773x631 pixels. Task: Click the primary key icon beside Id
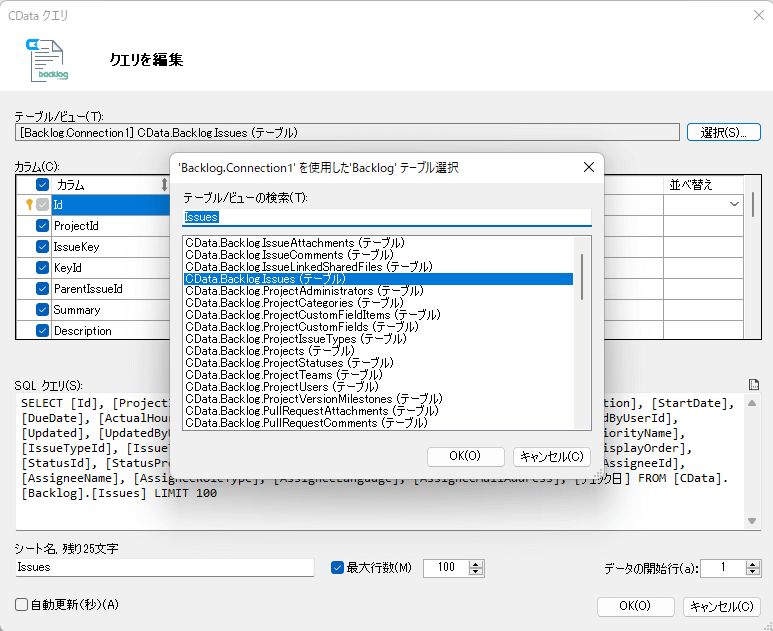tap(29, 204)
